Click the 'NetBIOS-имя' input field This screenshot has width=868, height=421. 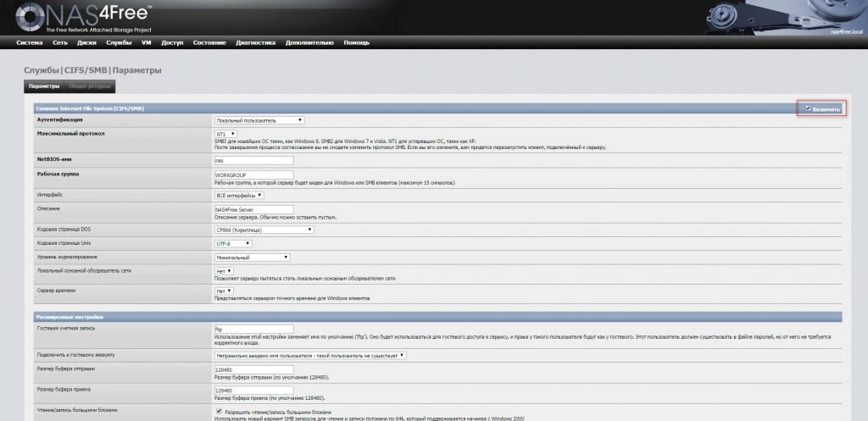[x=253, y=160]
